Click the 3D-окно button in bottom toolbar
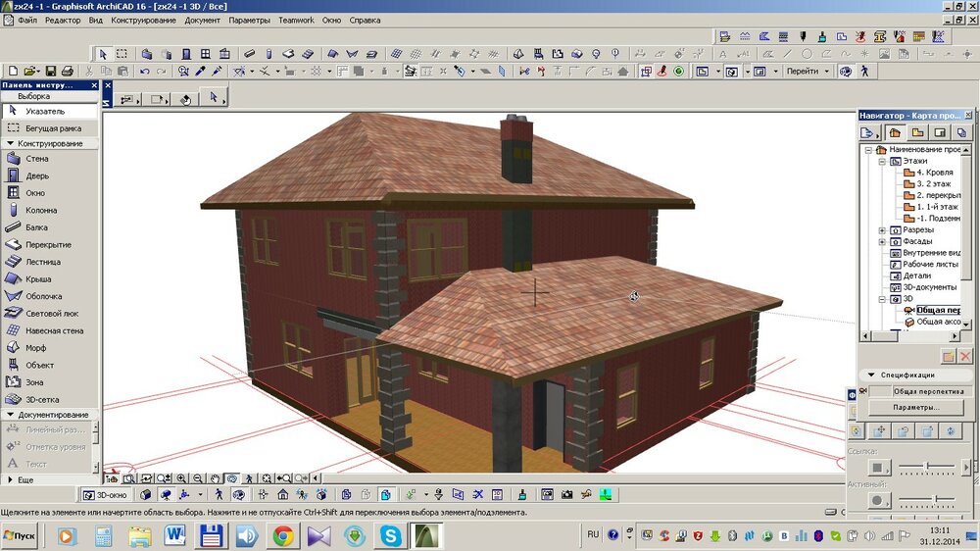This screenshot has height=551, width=980. pyautogui.click(x=106, y=495)
